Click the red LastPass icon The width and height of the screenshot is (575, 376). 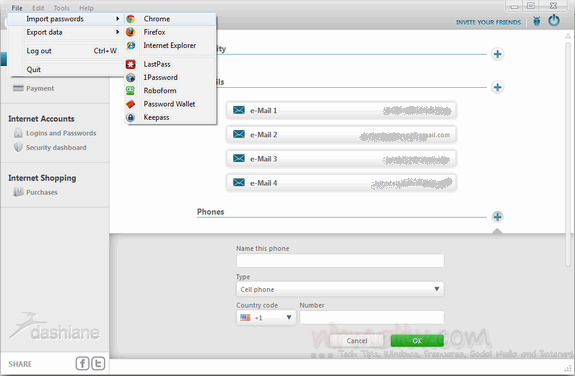[131, 64]
